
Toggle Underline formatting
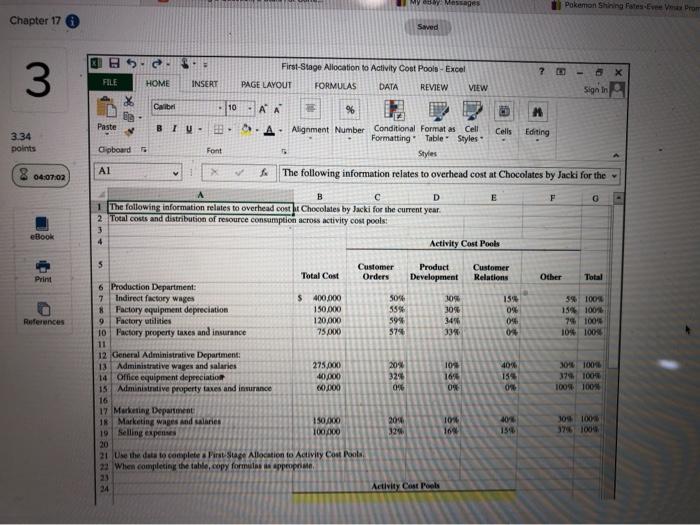point(189,129)
